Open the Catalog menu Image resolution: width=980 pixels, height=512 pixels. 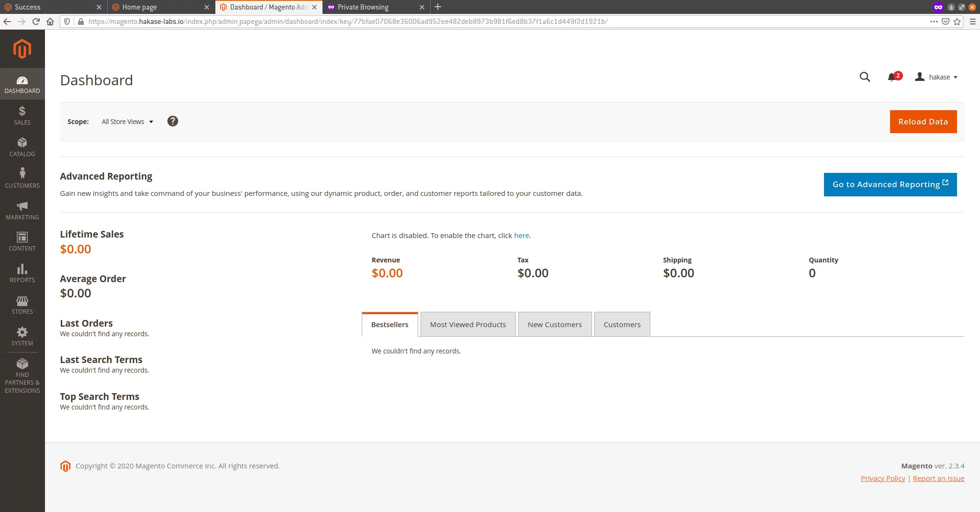[x=22, y=147]
